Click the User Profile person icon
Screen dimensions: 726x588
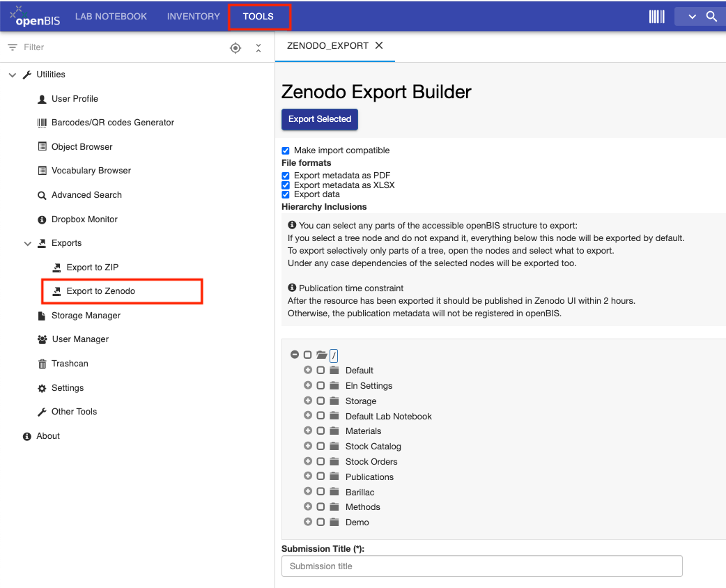(x=42, y=99)
